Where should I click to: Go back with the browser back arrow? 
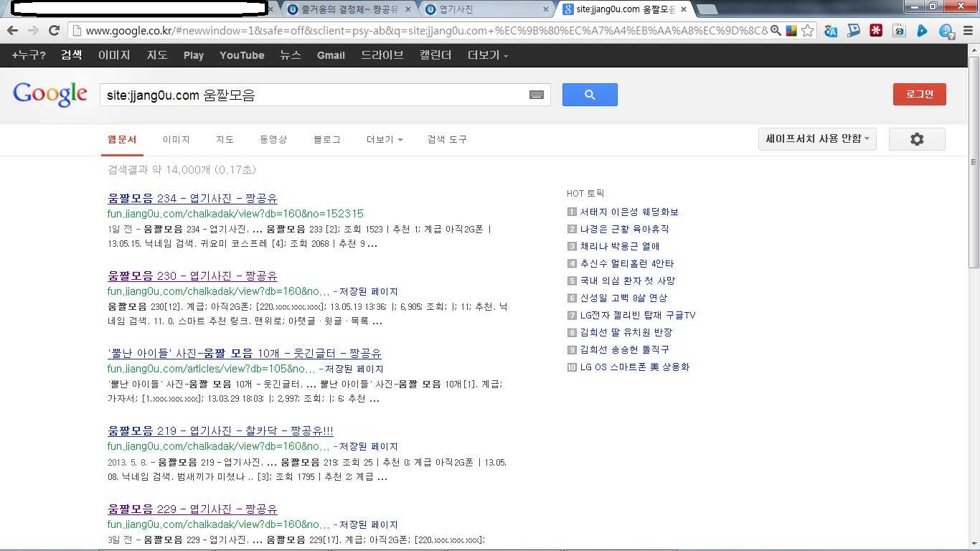point(12,30)
